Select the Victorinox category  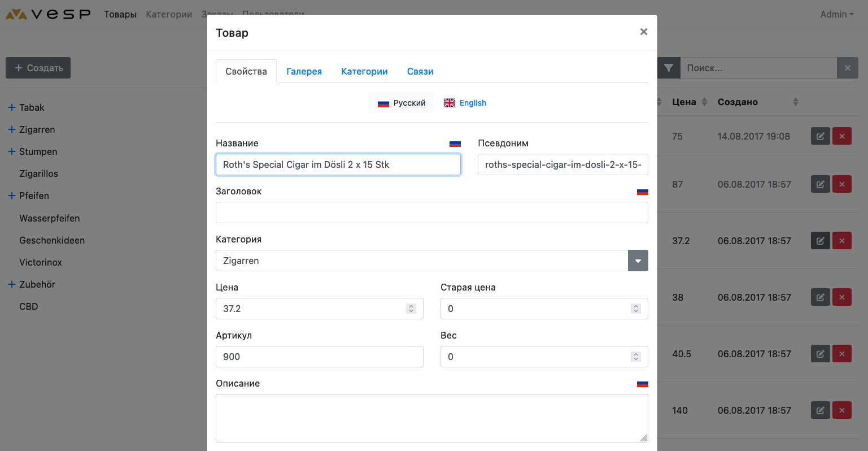(x=41, y=262)
